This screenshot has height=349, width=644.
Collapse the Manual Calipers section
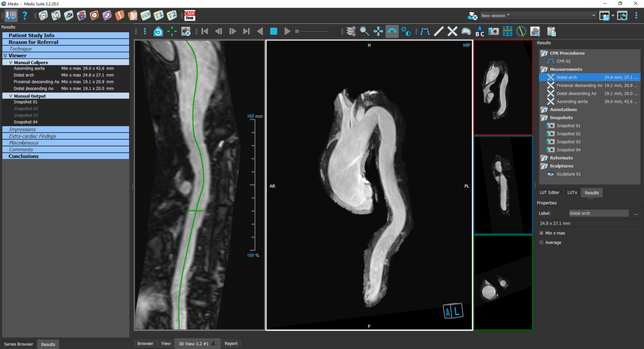[11, 63]
